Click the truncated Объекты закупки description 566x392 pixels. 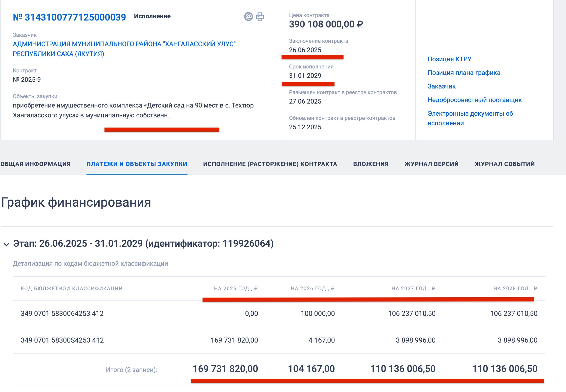tap(133, 110)
